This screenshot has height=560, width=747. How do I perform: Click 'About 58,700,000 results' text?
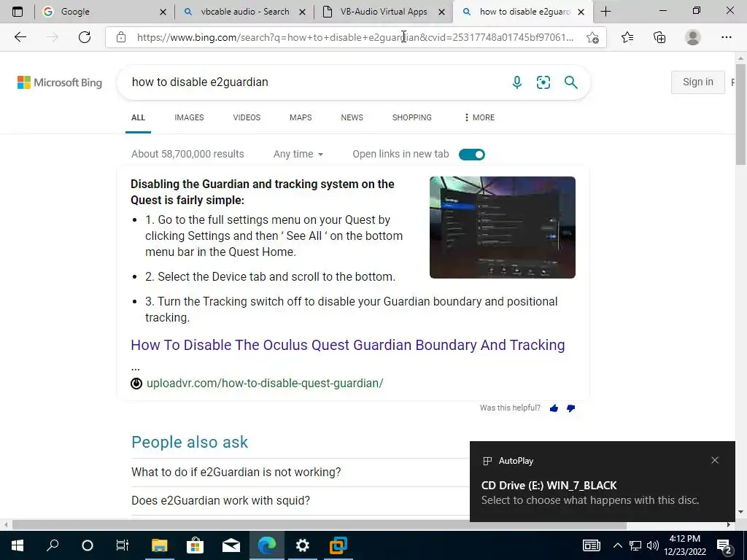tap(187, 155)
